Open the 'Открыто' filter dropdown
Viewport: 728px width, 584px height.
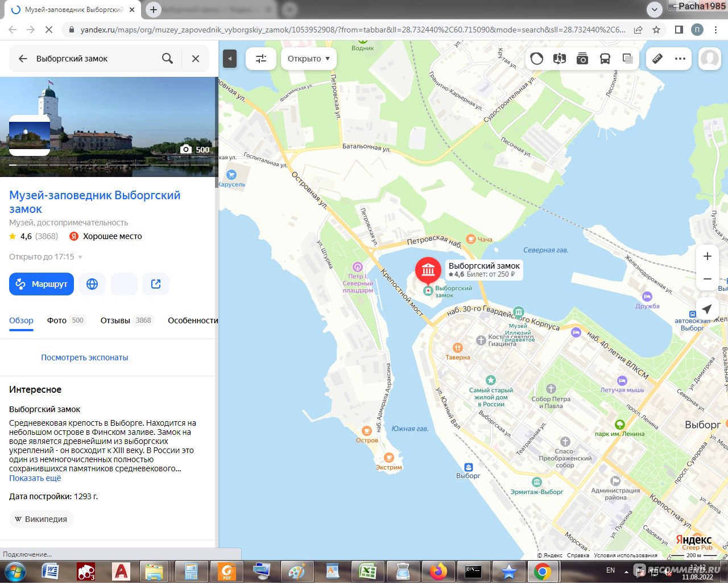tap(309, 59)
